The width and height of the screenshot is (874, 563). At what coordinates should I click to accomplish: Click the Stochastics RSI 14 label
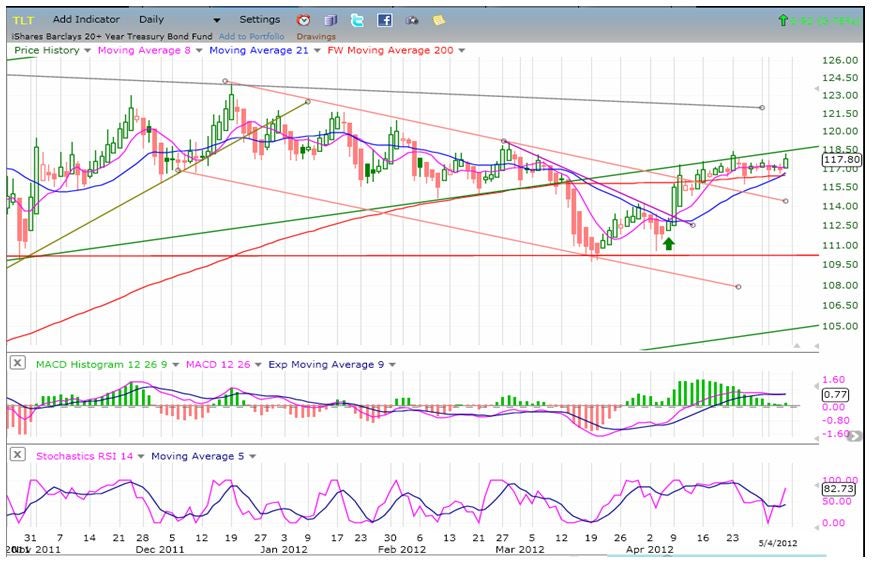point(85,456)
